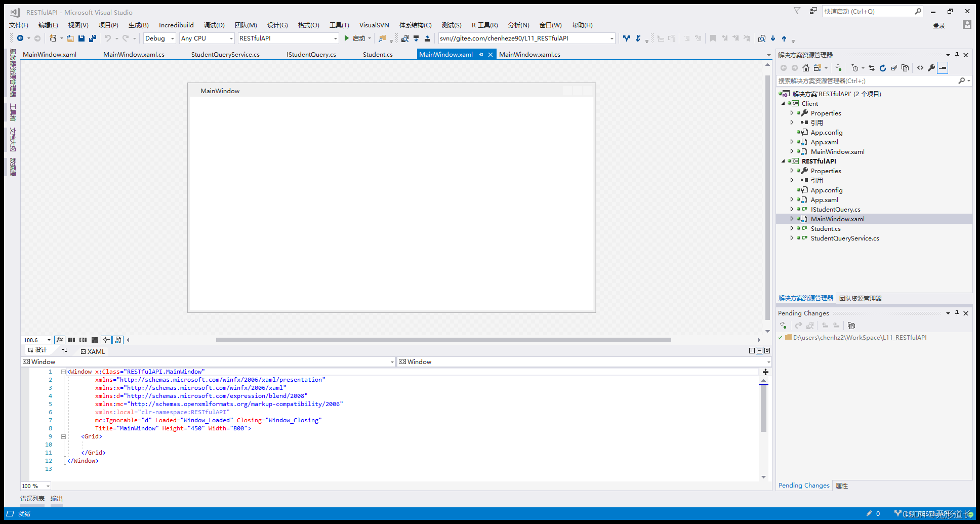Click the SVN update down-arrow icon
The width and height of the screenshot is (980, 524).
pyautogui.click(x=638, y=38)
